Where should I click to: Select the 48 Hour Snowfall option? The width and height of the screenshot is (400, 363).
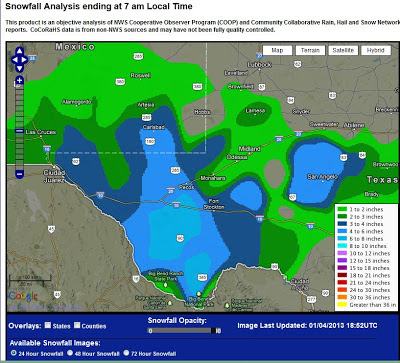pyautogui.click(x=70, y=353)
